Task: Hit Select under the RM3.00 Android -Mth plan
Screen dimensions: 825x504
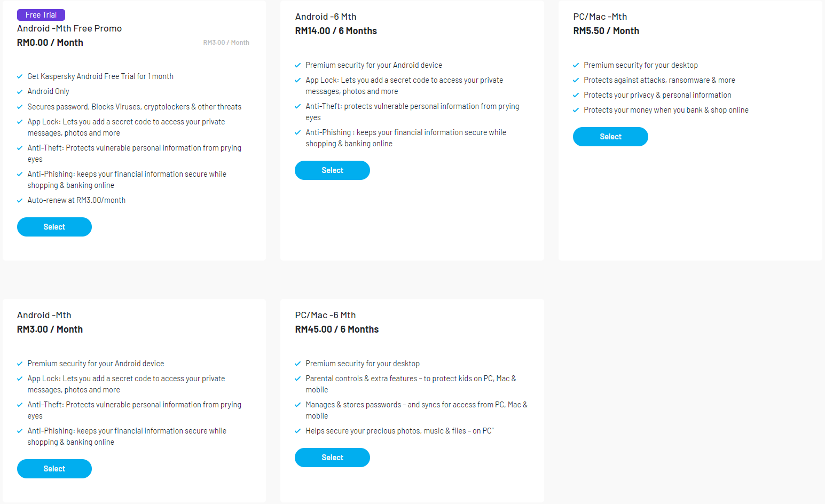Action: (x=54, y=469)
